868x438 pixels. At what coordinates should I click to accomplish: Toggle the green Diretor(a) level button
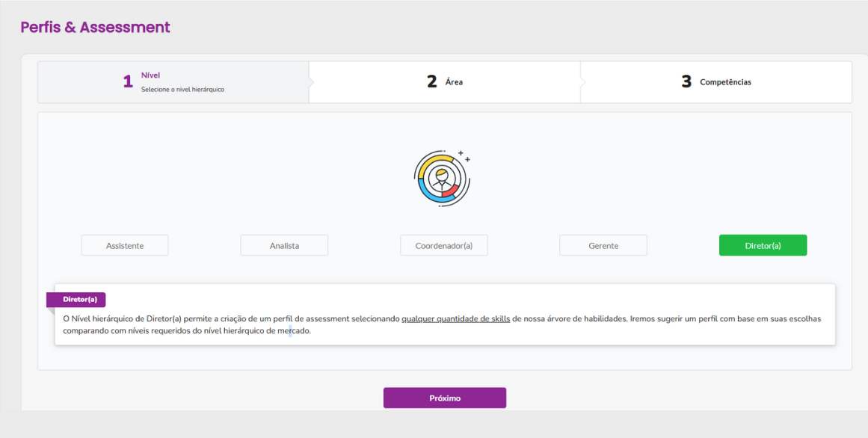coord(763,245)
